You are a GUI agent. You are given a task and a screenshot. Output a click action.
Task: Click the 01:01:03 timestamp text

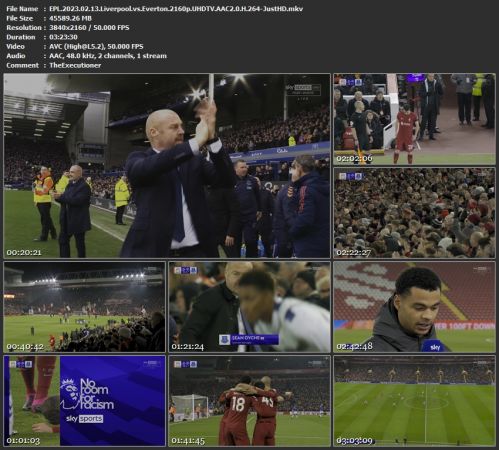pyautogui.click(x=23, y=441)
